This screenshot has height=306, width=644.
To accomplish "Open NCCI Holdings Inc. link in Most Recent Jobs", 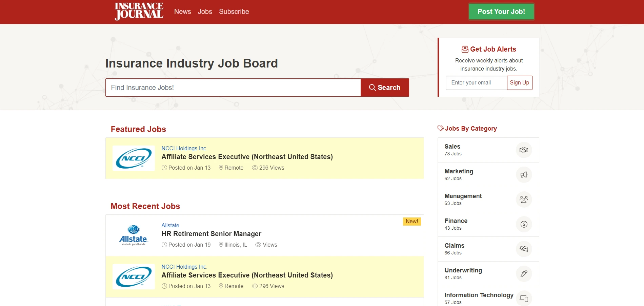I will pyautogui.click(x=184, y=267).
